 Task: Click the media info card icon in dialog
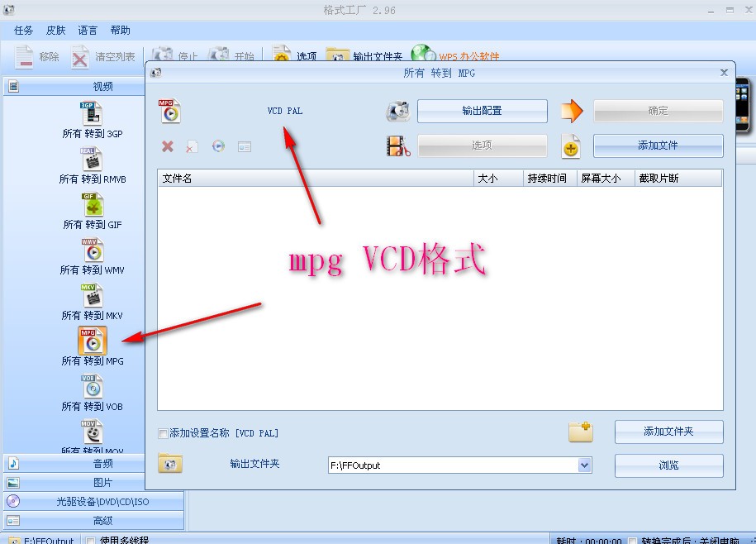(x=245, y=146)
